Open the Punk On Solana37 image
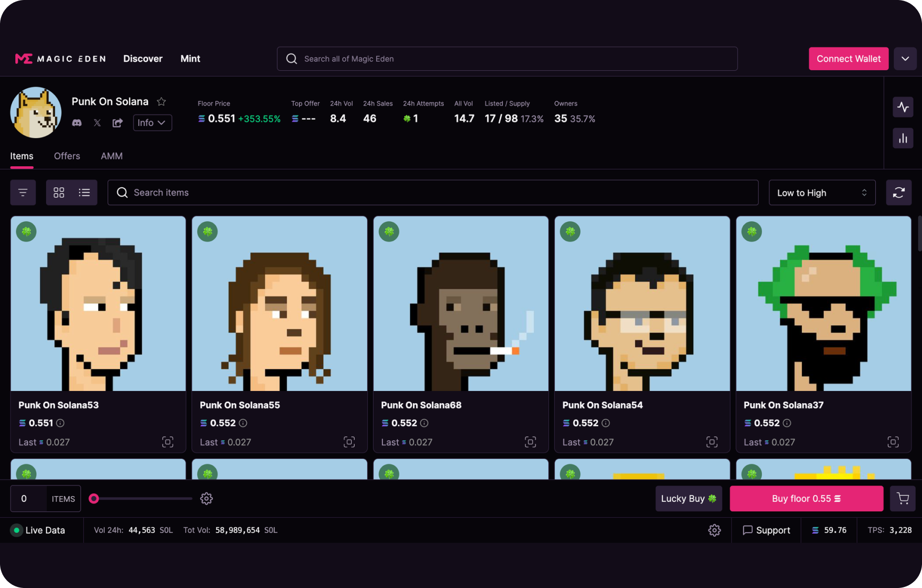The height and width of the screenshot is (588, 922). (823, 304)
